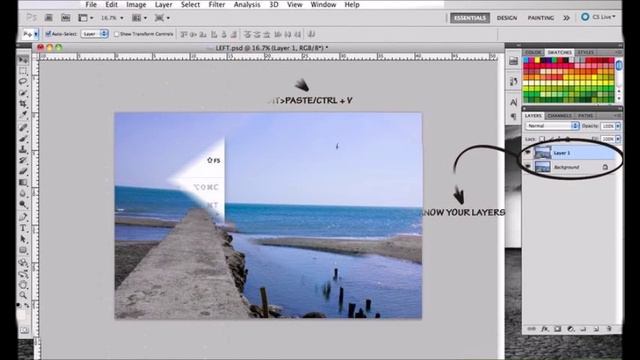Open the CS Live dropdown

598,17
